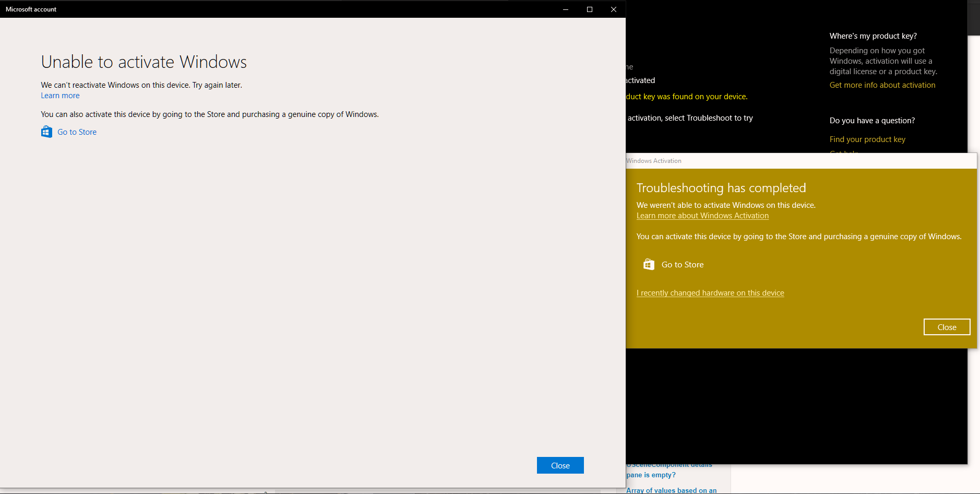The image size is (980, 494).
Task: Close the Unable to activate Windows dialog
Action: tap(560, 465)
